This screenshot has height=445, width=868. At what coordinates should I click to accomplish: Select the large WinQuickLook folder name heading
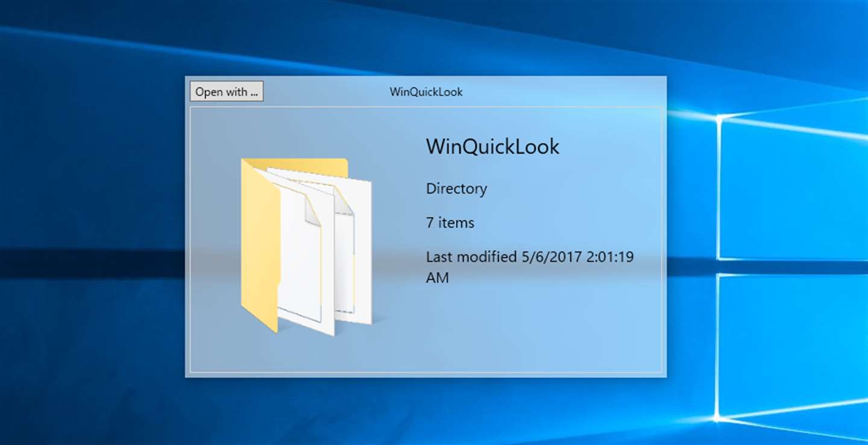[x=492, y=147]
